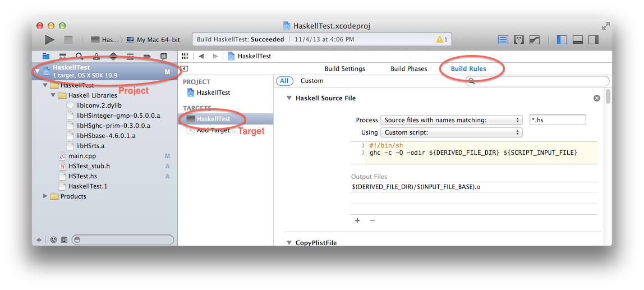The image size is (644, 290).
Task: Show recently edited files clock filter
Action: click(x=53, y=240)
